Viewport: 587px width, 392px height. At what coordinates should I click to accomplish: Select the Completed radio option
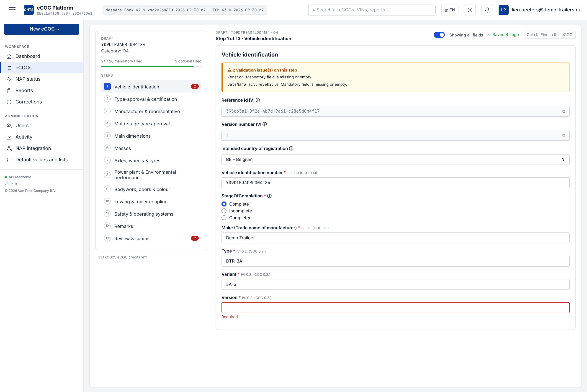pos(224,218)
